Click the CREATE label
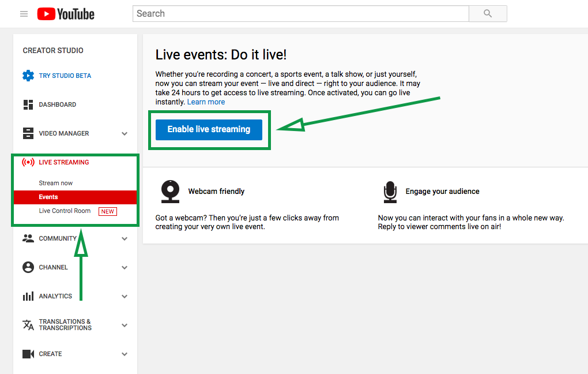Viewport: 588px width, 374px height. (x=50, y=354)
